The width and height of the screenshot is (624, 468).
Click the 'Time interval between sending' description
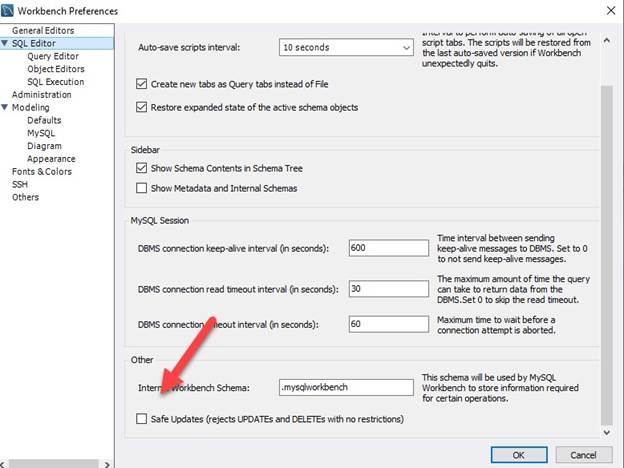click(x=512, y=248)
